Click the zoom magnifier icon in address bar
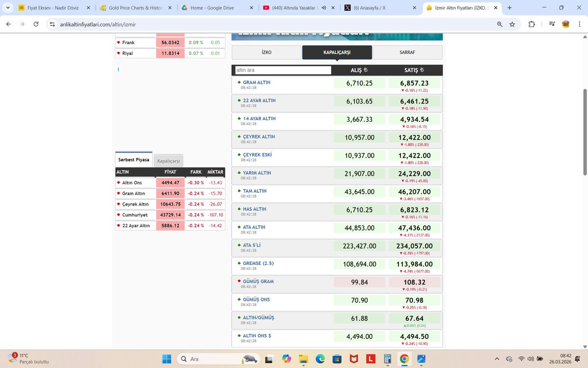588x368 pixels. [x=499, y=24]
